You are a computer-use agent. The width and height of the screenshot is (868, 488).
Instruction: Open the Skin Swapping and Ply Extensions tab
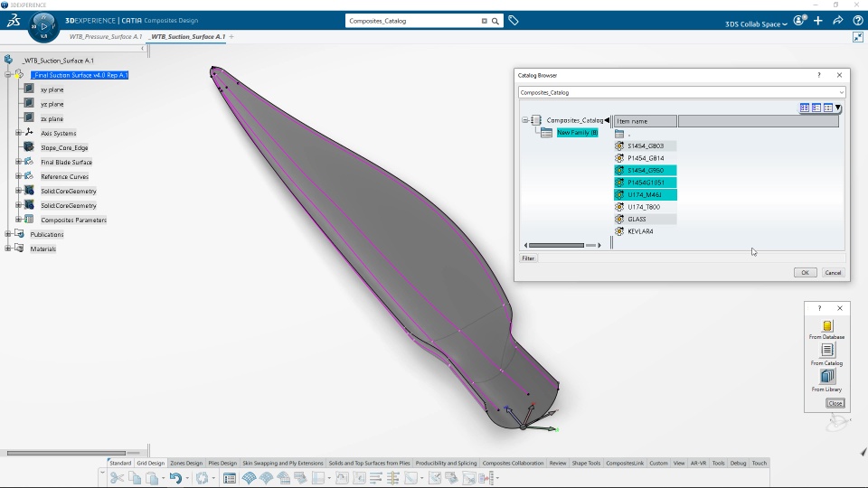(x=283, y=463)
